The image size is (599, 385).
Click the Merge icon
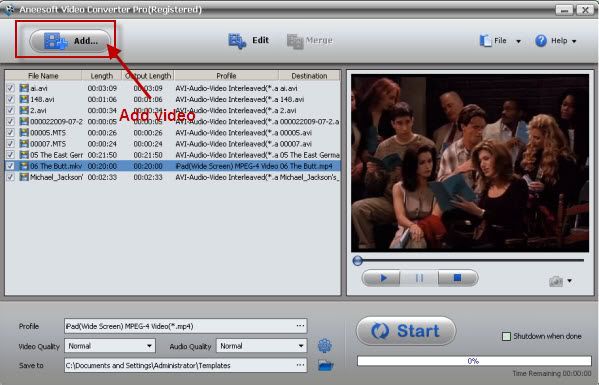[x=295, y=41]
